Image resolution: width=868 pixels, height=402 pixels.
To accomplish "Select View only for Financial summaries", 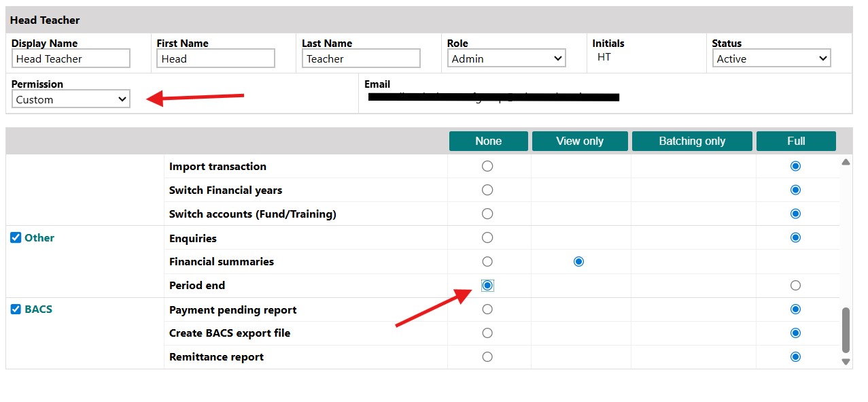I will tap(578, 261).
